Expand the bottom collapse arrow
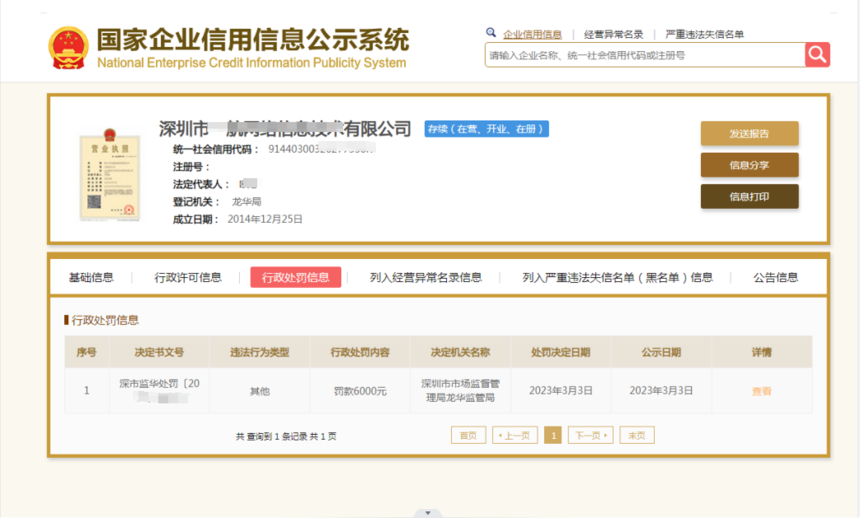 (428, 513)
